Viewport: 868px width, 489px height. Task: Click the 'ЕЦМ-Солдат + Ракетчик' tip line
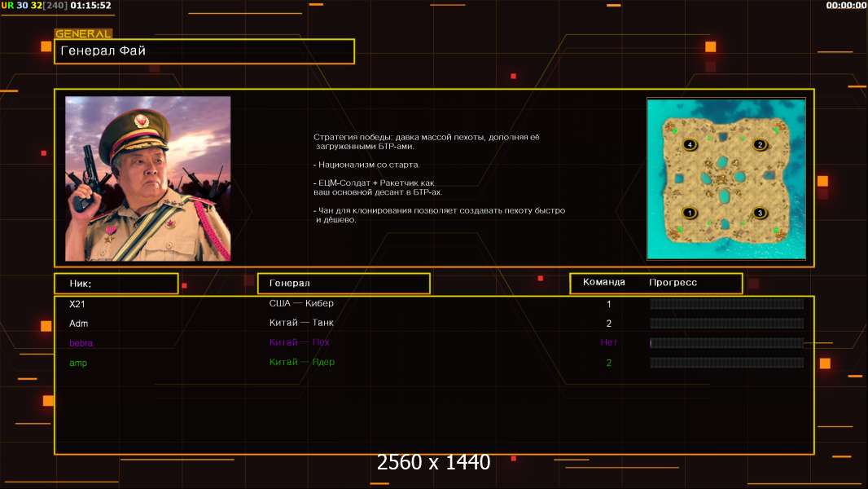[x=378, y=187]
